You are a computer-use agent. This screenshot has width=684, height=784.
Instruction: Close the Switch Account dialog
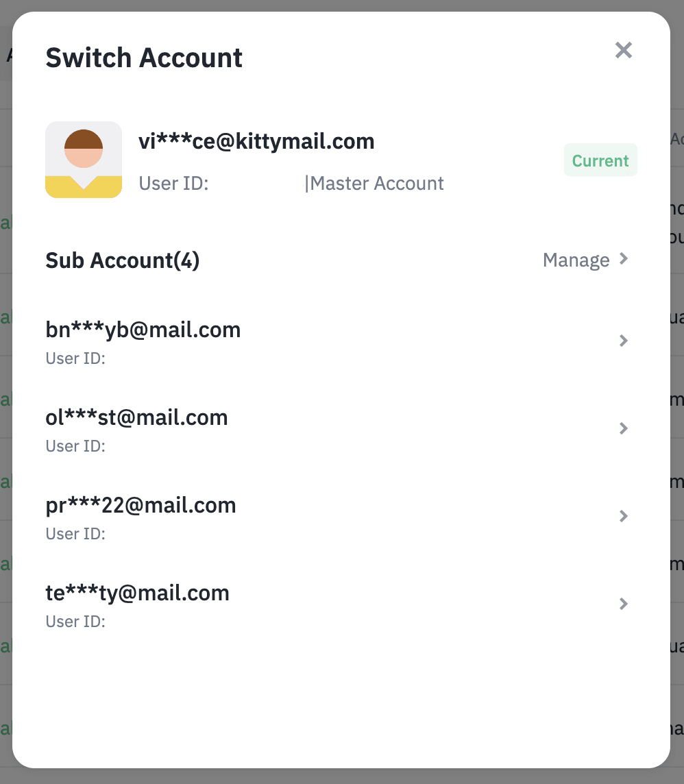click(623, 50)
